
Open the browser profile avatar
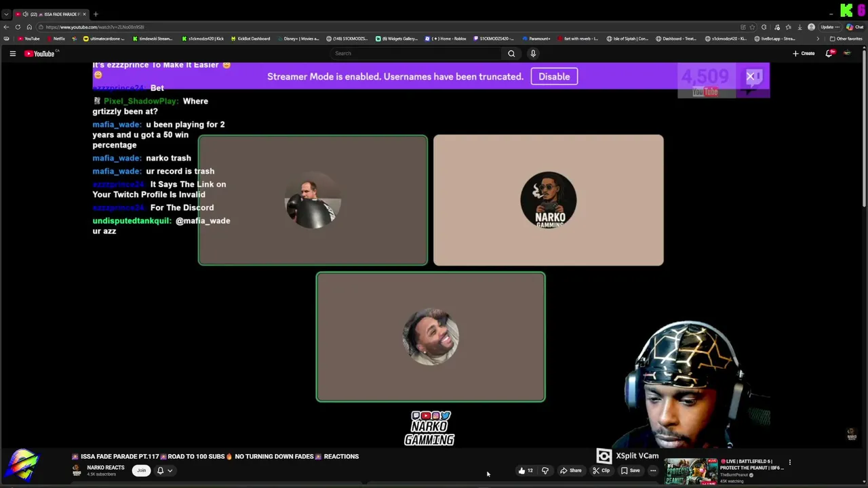tap(811, 27)
